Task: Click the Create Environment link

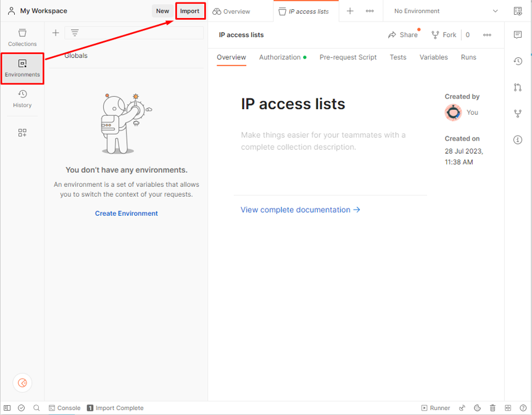Action: [127, 213]
